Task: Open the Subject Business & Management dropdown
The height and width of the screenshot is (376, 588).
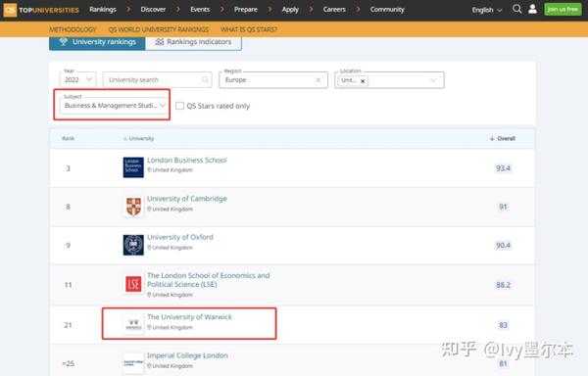Action: [114, 106]
